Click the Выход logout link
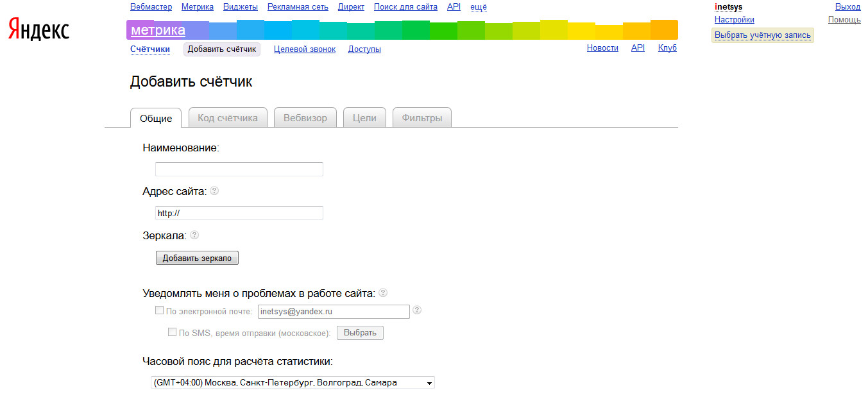868x397 pixels. (848, 7)
